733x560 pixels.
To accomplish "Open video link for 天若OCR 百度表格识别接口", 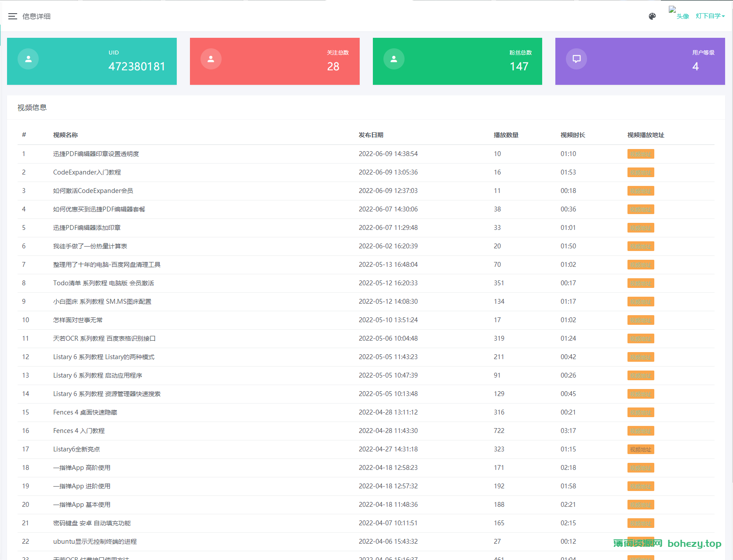I will pyautogui.click(x=641, y=338).
